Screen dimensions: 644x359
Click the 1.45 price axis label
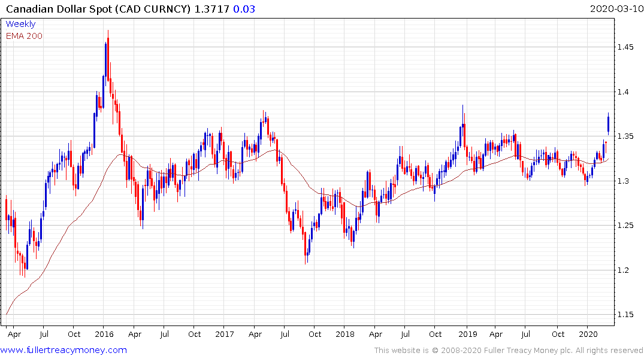pos(625,47)
